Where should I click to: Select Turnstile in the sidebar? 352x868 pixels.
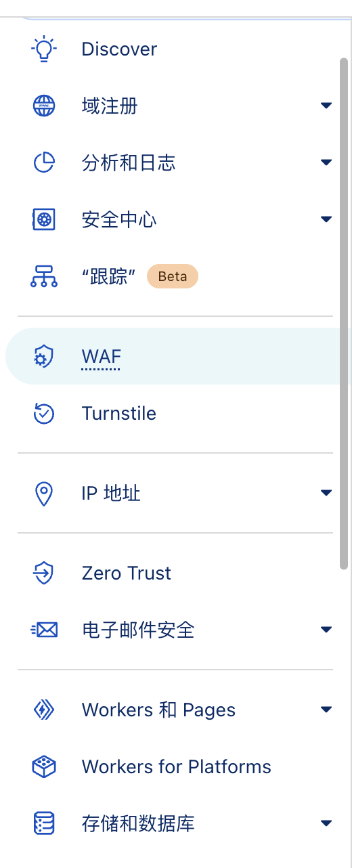[x=119, y=414]
